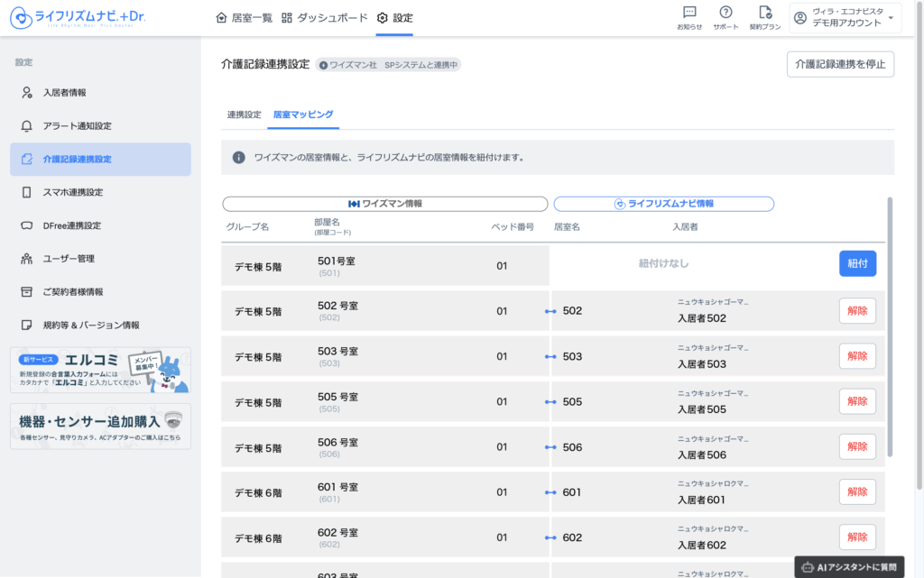Open ダッシュボード in the top navigation

pyautogui.click(x=325, y=18)
